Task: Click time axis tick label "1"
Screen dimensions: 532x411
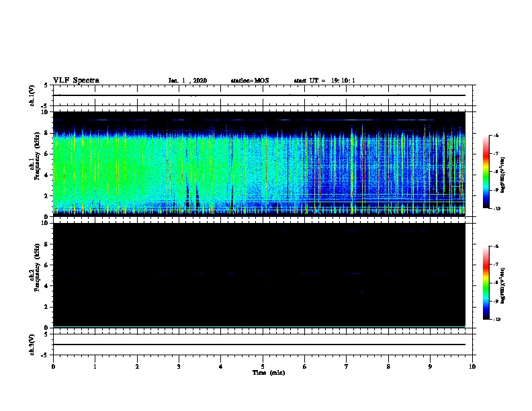Action: point(95,367)
